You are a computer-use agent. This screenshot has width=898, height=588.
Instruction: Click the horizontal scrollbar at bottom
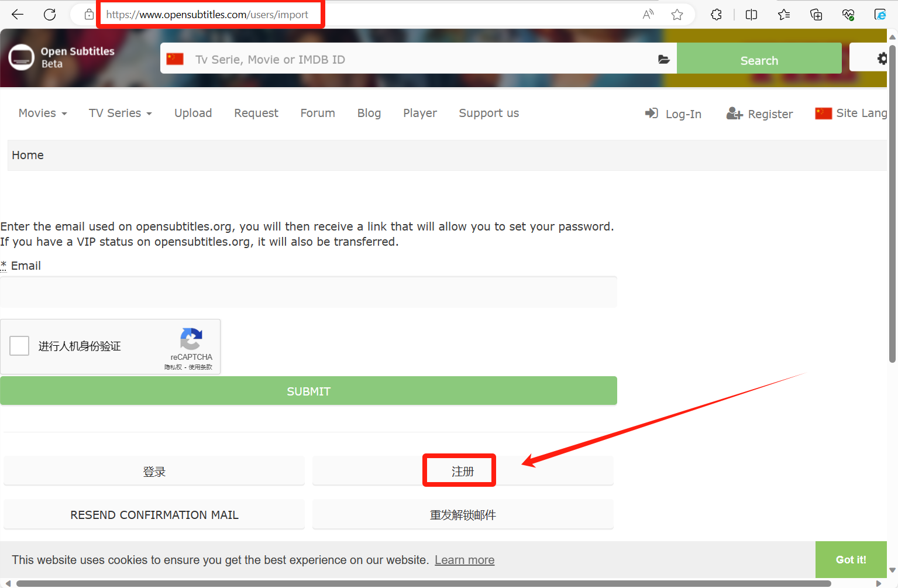(424, 583)
